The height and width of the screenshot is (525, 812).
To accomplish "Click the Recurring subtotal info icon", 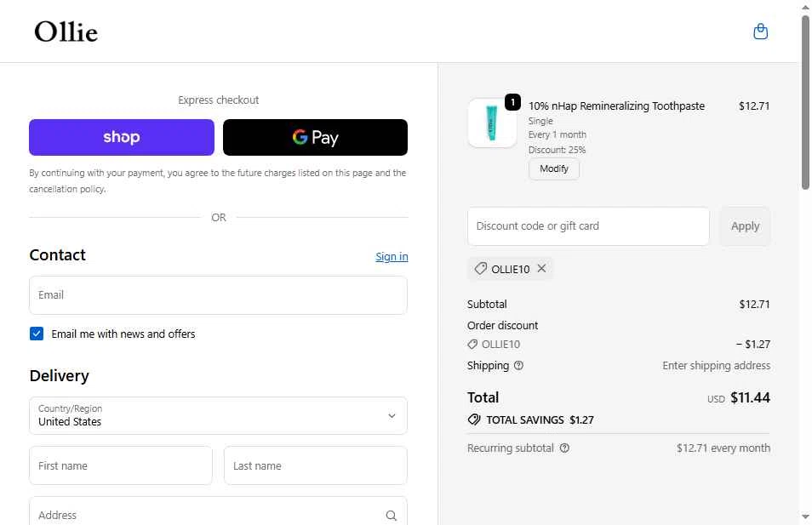I will 564,448.
